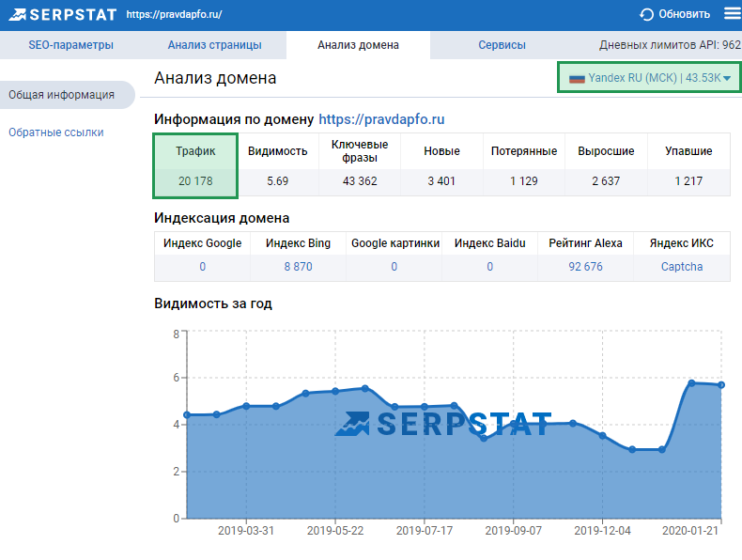Open the hamburger menu icon
The width and height of the screenshot is (742, 560).
coord(733,14)
